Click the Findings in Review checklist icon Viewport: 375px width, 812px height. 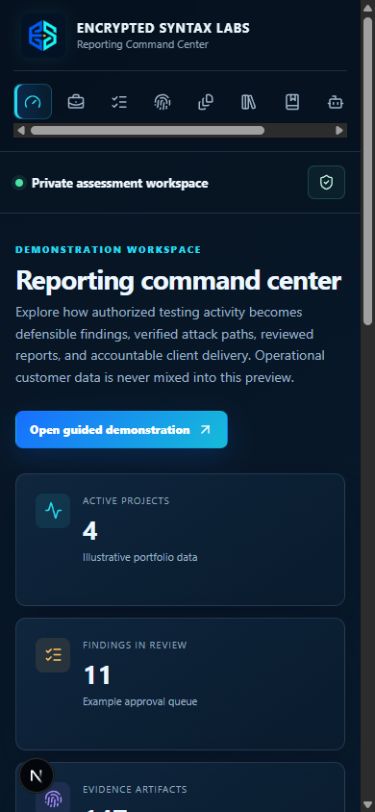[x=53, y=655]
